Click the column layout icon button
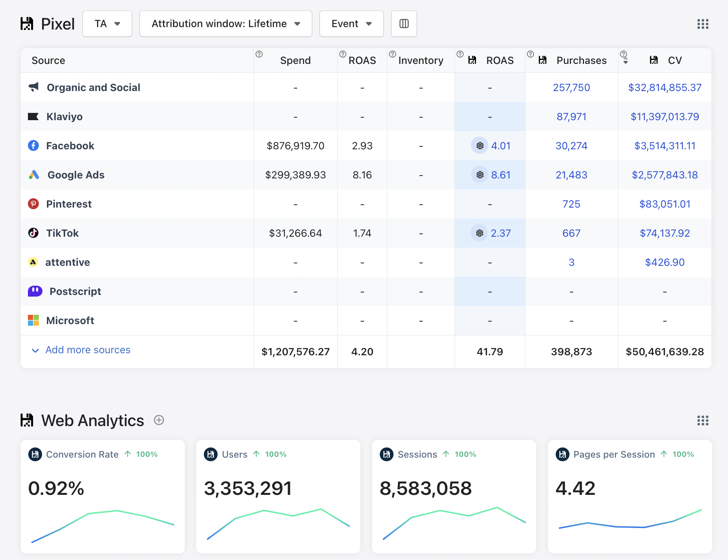 tap(404, 24)
